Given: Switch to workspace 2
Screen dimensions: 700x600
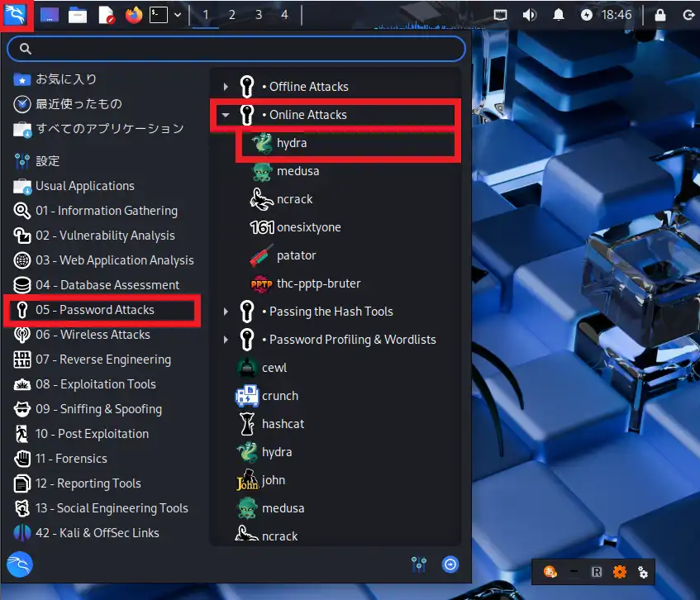Looking at the screenshot, I should pyautogui.click(x=231, y=15).
